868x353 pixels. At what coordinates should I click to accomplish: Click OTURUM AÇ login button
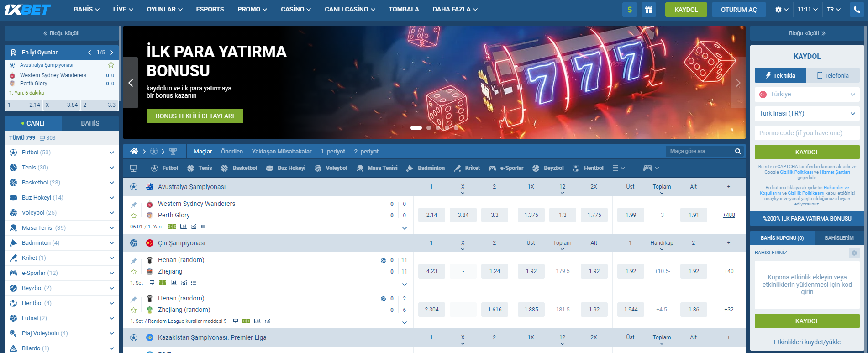point(739,10)
